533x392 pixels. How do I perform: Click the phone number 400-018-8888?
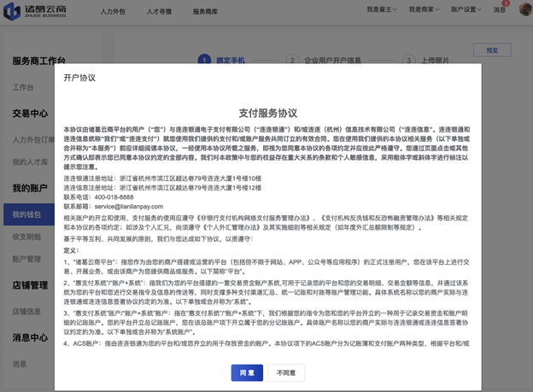(114, 197)
